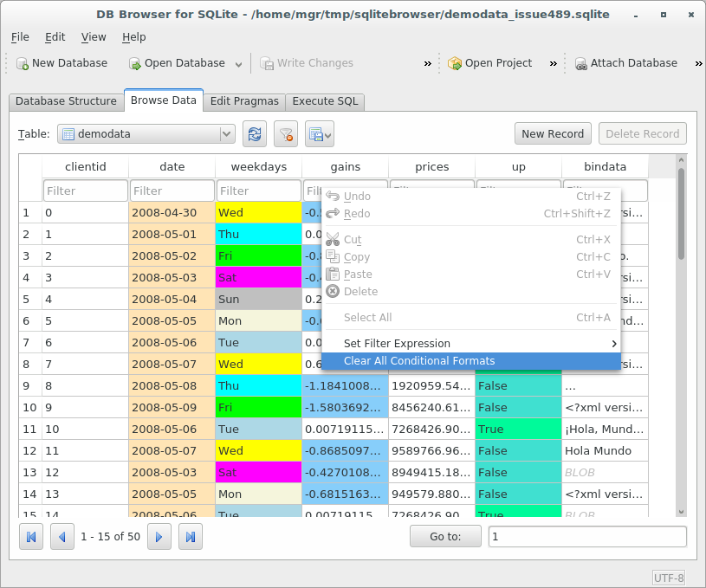Click the UTF-8 encoding status label

pos(669,578)
